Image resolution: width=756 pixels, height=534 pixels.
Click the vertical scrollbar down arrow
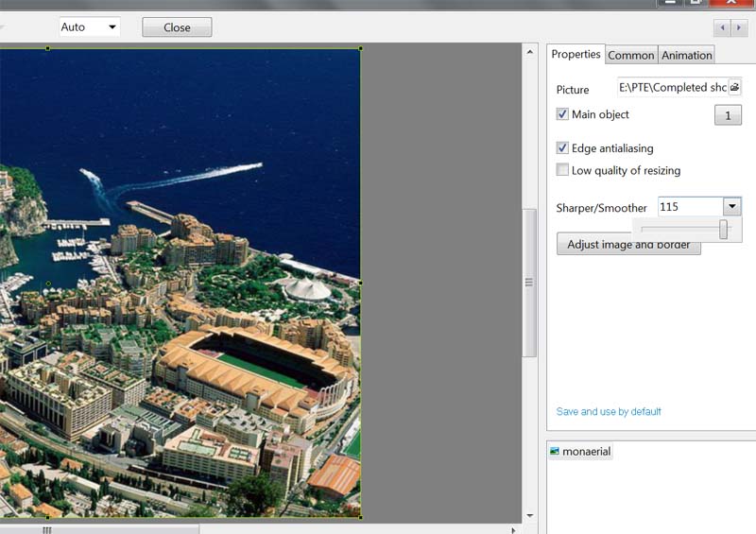(529, 515)
